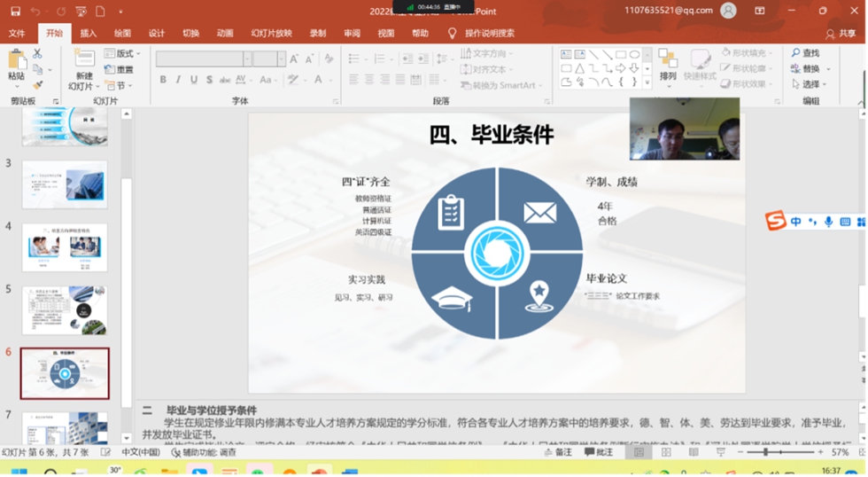Open the Animations (动画) ribbon tab
The width and height of the screenshot is (868, 477).
point(225,33)
